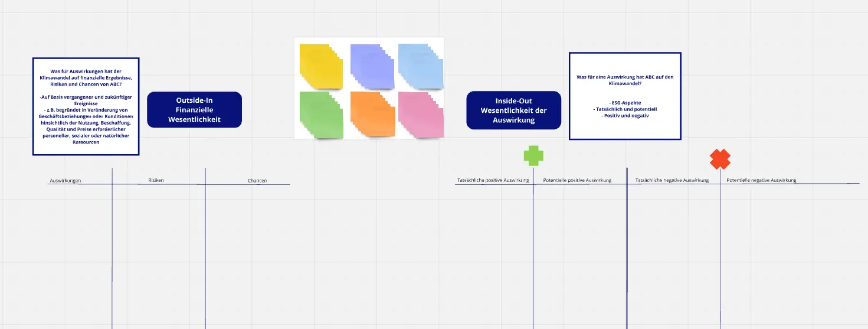Click the Chancen column header
This screenshot has width=868, height=329.
pos(257,180)
